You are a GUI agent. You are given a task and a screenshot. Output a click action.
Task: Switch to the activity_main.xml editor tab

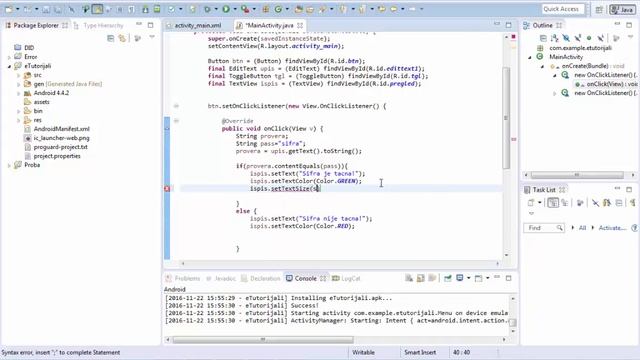pyautogui.click(x=198, y=25)
